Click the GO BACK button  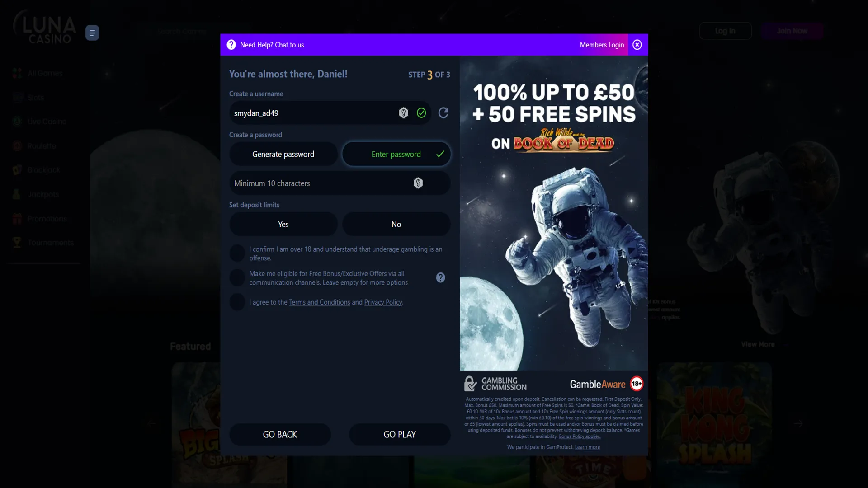tap(280, 434)
